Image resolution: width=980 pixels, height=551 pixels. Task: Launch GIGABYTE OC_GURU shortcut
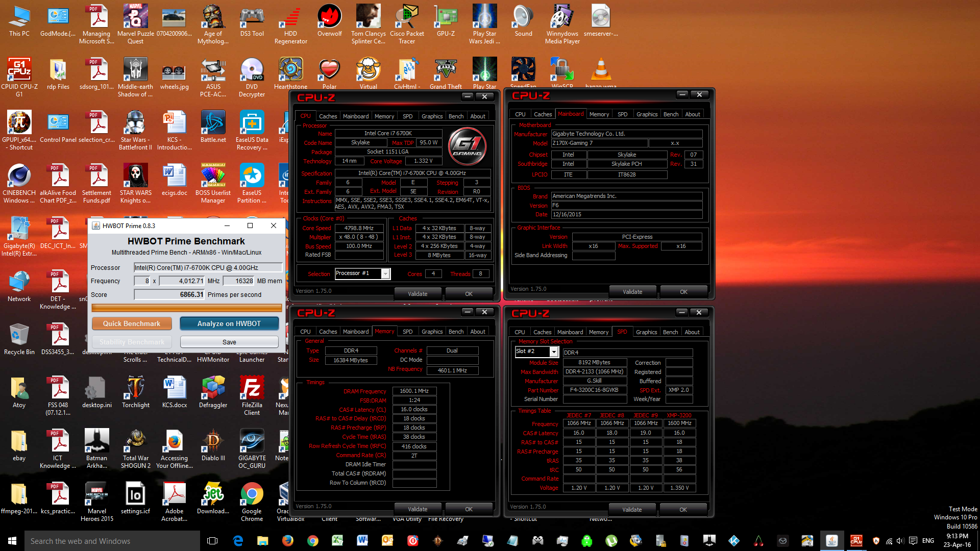coord(252,449)
